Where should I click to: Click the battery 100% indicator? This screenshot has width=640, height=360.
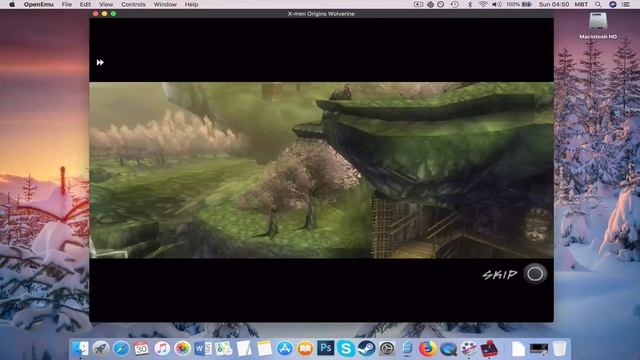519,4
